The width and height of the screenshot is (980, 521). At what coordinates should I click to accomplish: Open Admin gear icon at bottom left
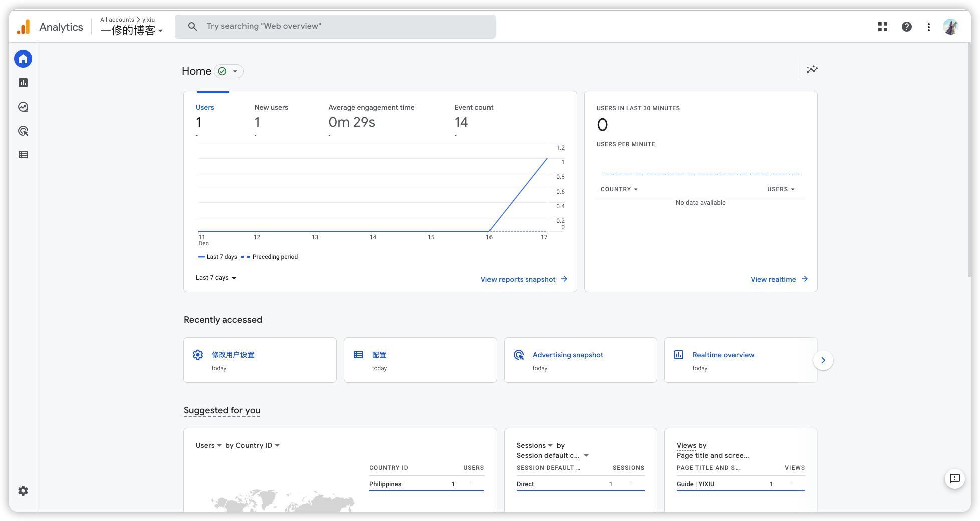[x=23, y=491]
